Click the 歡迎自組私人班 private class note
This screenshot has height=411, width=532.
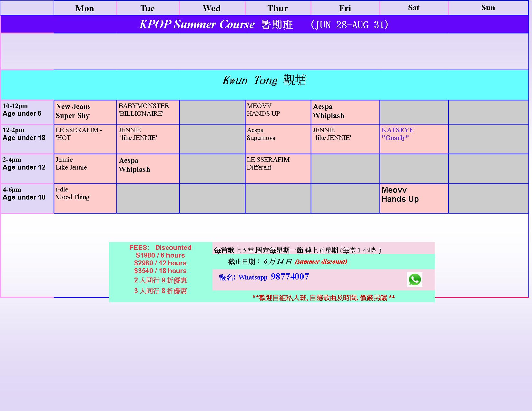click(324, 298)
